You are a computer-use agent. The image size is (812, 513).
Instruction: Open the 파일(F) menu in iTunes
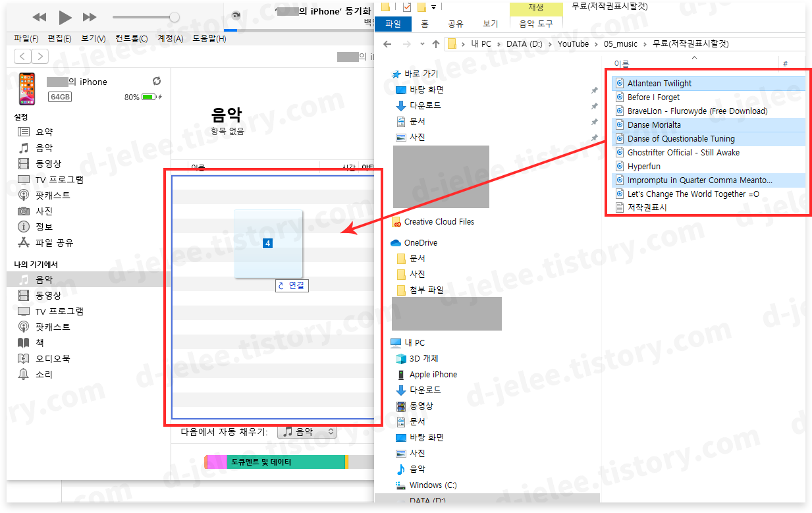coord(26,39)
